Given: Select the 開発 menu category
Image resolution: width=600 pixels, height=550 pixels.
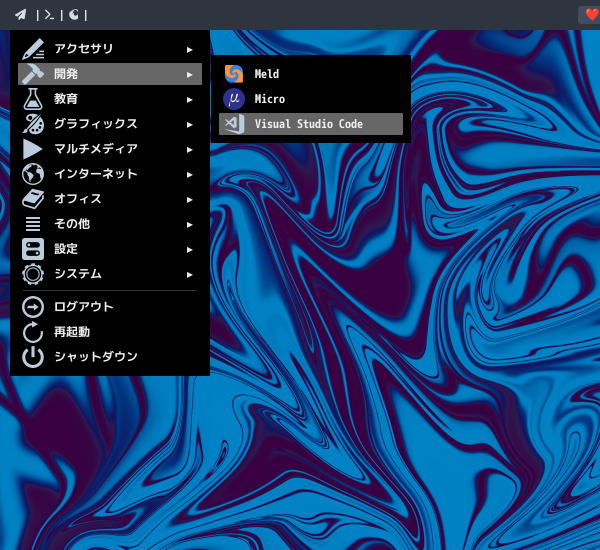Looking at the screenshot, I should click(x=110, y=74).
